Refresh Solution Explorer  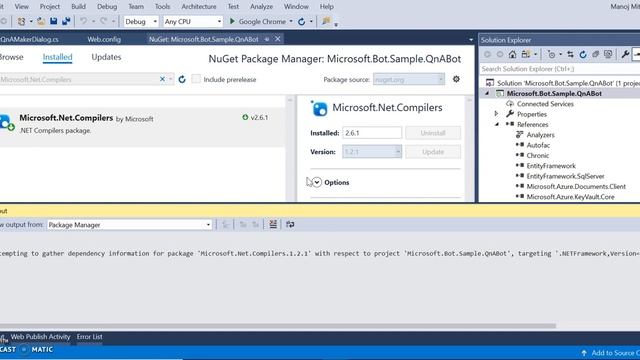(x=583, y=54)
